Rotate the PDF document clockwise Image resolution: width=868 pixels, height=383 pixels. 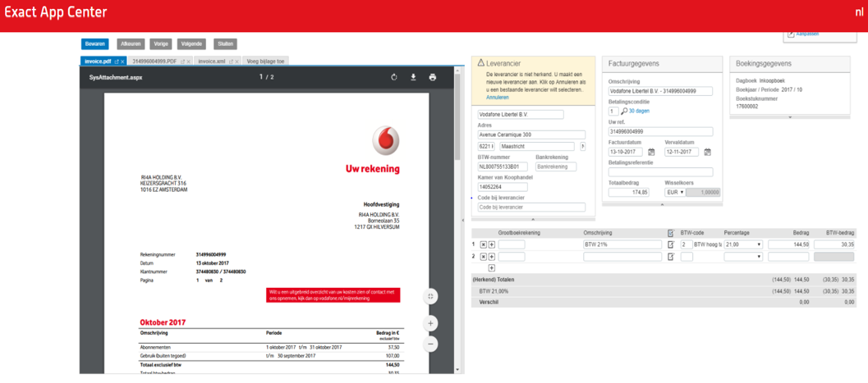pos(394,77)
